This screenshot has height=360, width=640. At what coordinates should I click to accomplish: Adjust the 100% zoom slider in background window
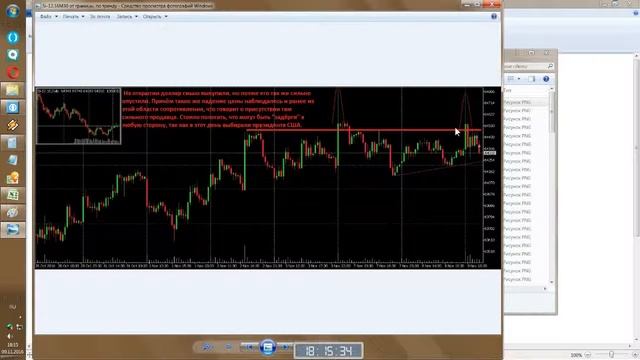(x=611, y=355)
